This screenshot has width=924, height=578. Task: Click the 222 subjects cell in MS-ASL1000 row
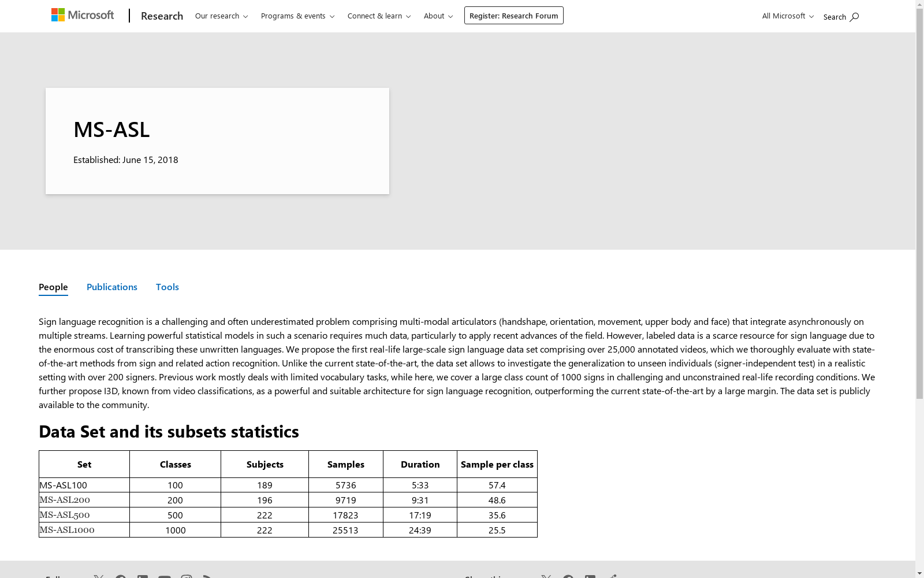[264, 530]
